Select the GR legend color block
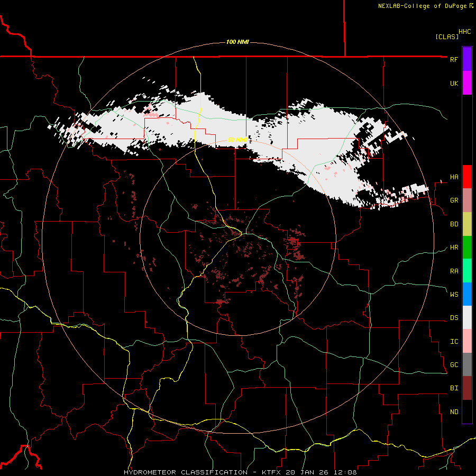The height and width of the screenshot is (476, 476). [467, 200]
